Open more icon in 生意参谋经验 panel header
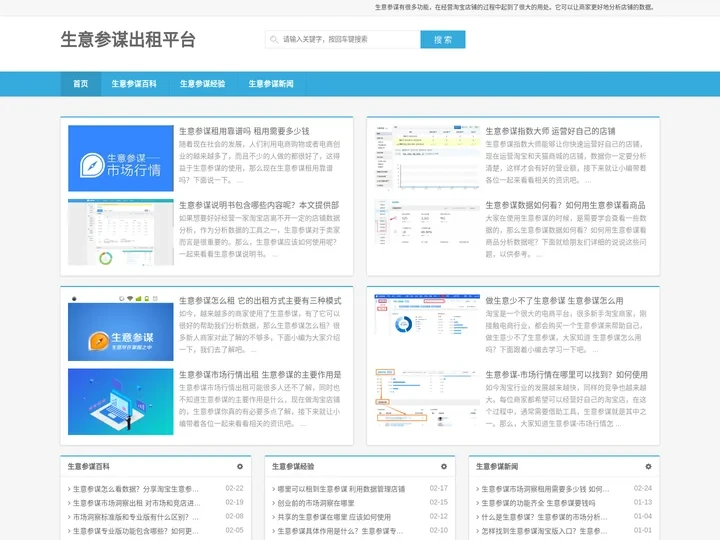 444,467
